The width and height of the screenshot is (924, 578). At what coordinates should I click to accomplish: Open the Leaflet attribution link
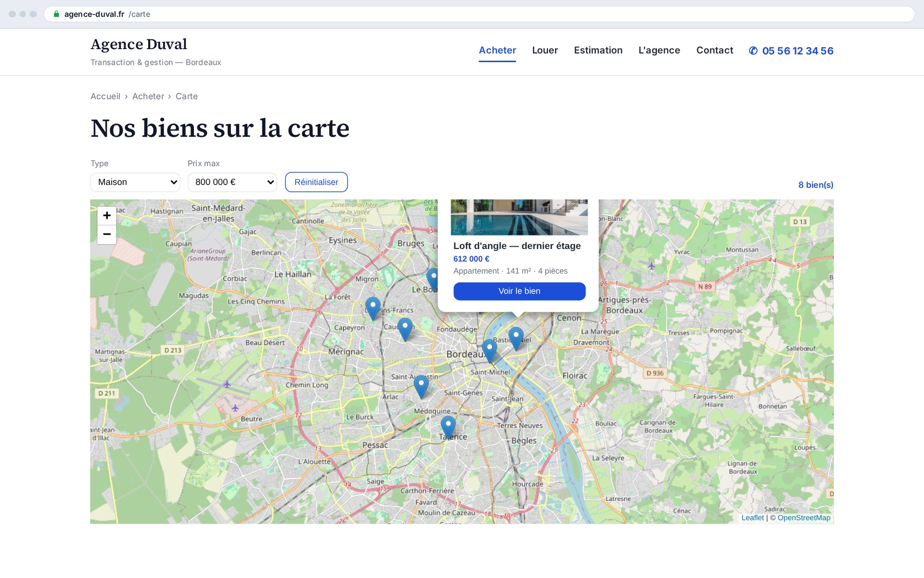click(x=753, y=518)
